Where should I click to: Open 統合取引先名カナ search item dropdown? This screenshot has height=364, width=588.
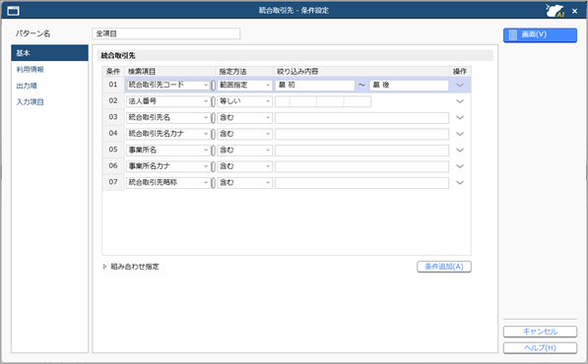click(167, 134)
